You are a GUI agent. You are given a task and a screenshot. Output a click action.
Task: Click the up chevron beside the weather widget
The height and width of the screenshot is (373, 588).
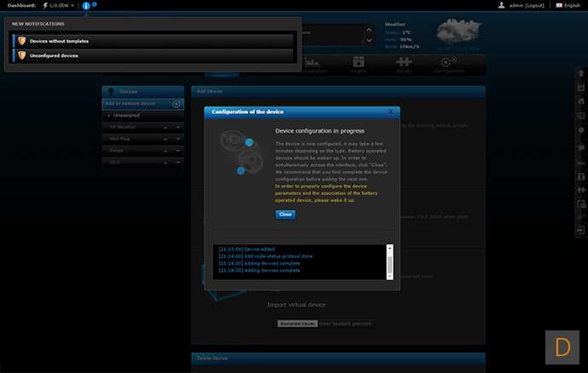[x=369, y=30]
